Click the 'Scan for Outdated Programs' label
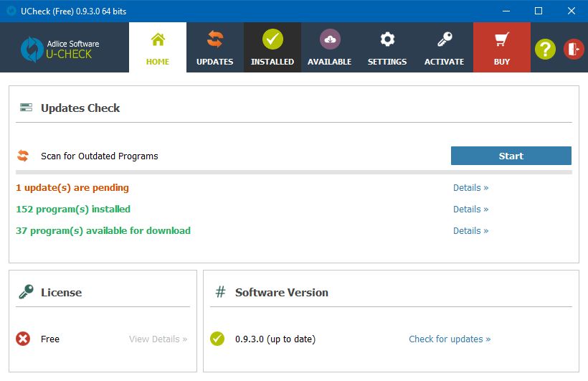Image resolution: width=588 pixels, height=381 pixels. 100,156
